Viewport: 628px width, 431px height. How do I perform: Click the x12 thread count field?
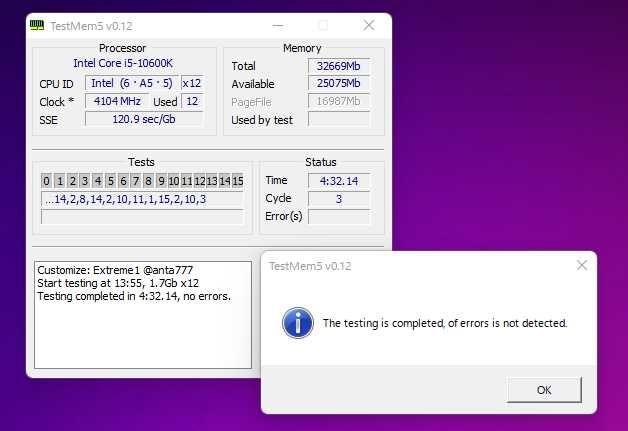pyautogui.click(x=192, y=83)
